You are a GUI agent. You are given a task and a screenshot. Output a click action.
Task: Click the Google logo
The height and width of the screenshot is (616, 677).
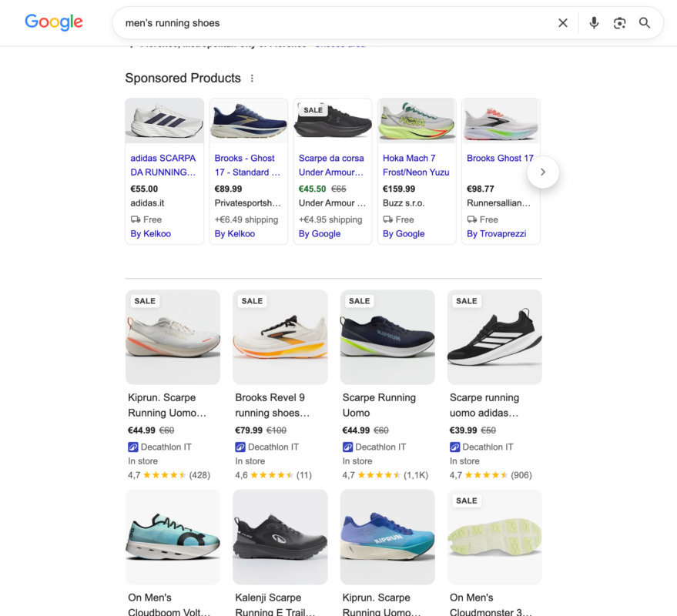tap(54, 22)
